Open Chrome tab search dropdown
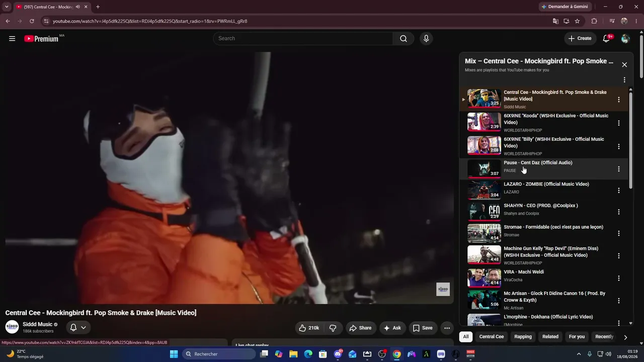Screen dimensions: 644x362 point(7,7)
